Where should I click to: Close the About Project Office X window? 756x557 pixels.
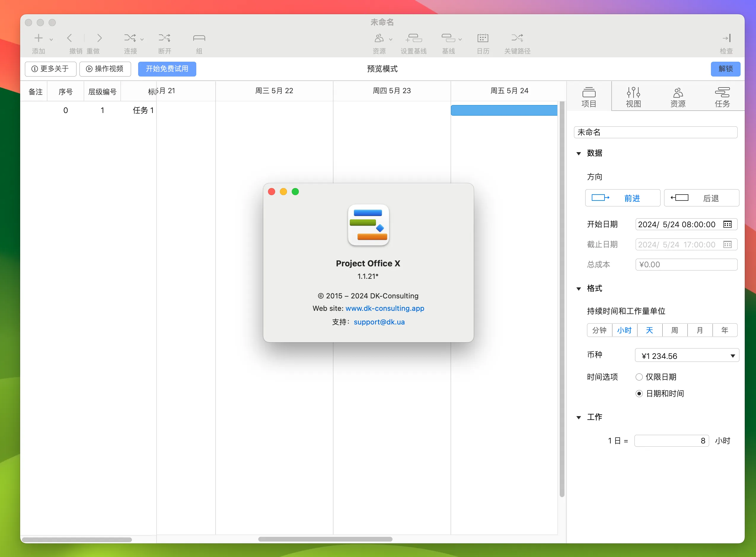pyautogui.click(x=271, y=192)
